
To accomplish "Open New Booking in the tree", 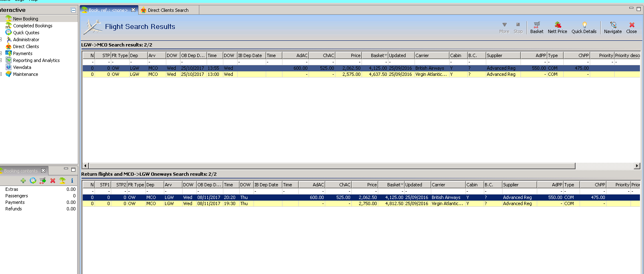I will point(25,19).
